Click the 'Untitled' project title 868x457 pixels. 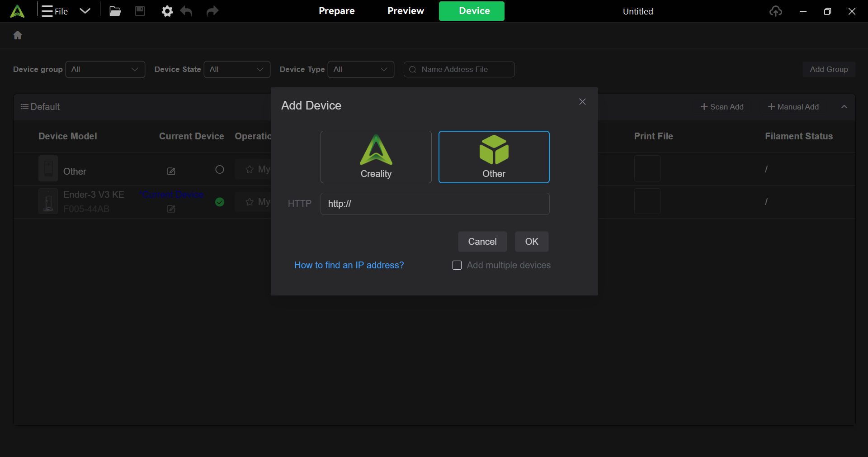coord(638,11)
